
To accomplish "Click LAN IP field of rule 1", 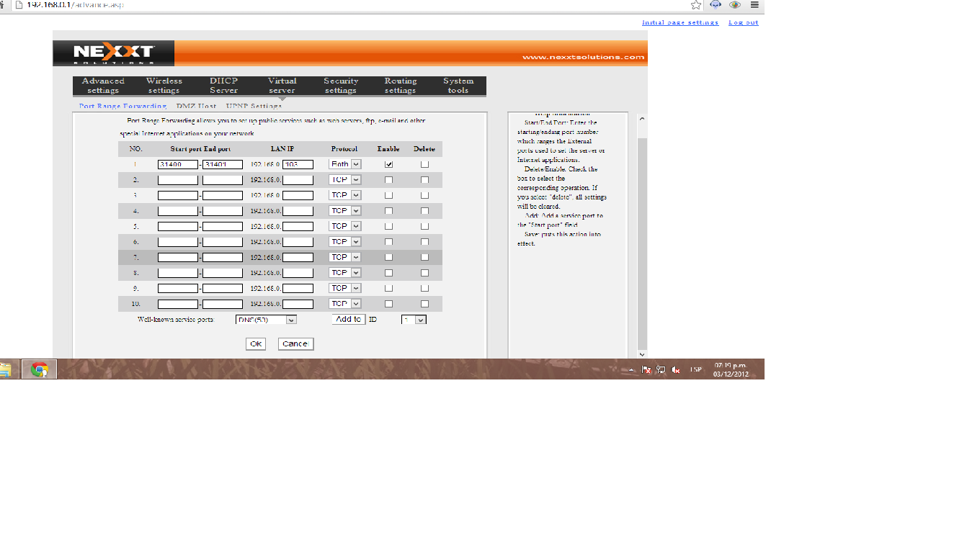I will coord(298,164).
